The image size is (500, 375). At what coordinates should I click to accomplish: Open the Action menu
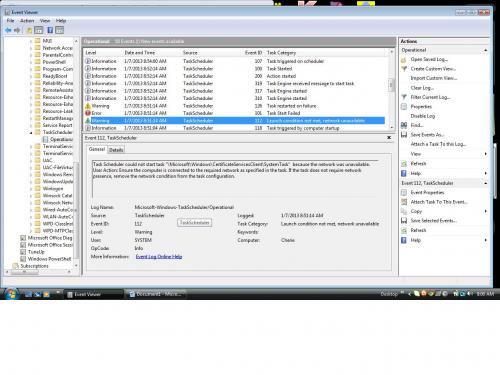click(x=27, y=21)
